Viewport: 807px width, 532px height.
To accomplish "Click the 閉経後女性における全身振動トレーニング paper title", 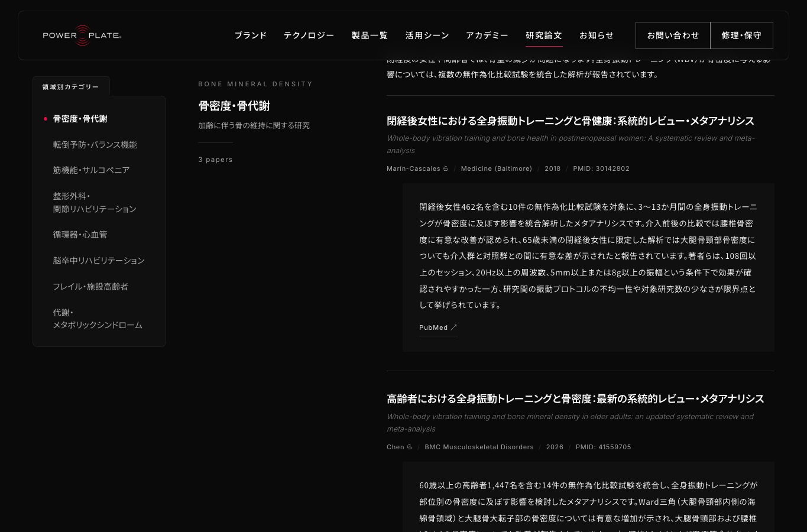I will [571, 121].
